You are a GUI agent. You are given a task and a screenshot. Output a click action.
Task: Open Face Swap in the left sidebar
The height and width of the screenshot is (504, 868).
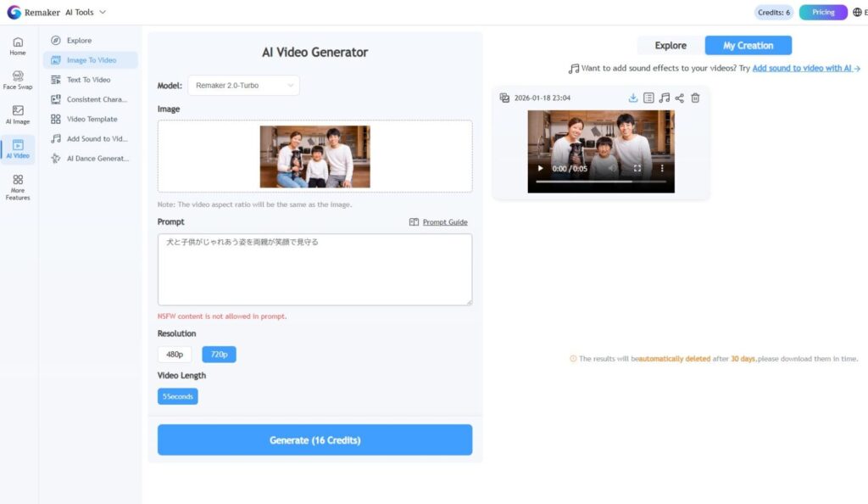click(18, 80)
